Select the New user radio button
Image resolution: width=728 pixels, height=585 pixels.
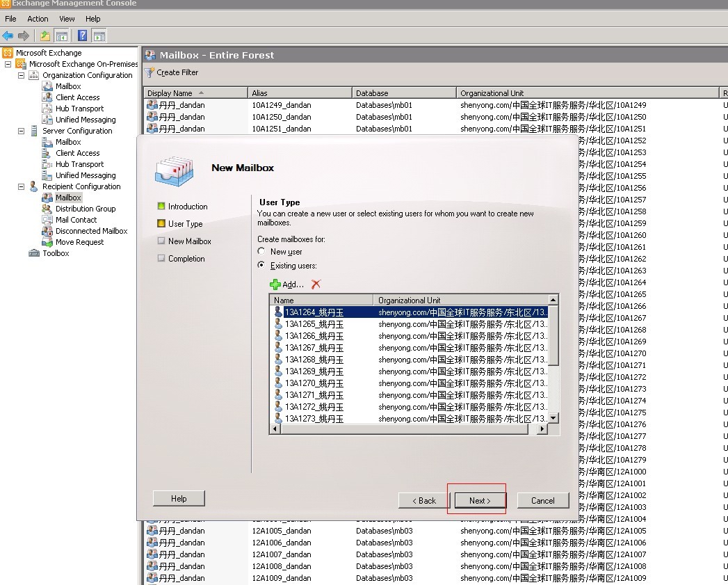[x=261, y=251]
